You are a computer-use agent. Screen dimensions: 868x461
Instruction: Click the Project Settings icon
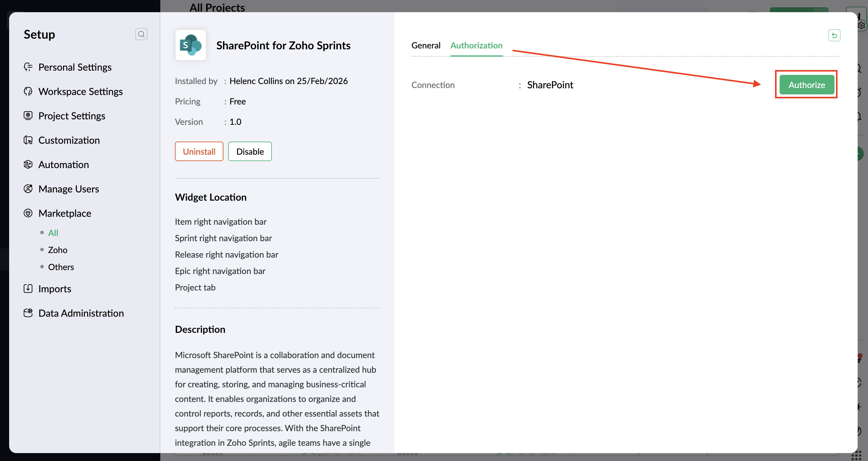point(28,115)
